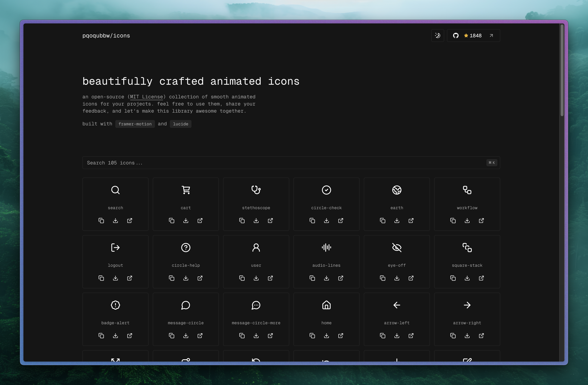This screenshot has height=385, width=588.
Task: Click the 'square-stack' label text
Action: tap(467, 265)
